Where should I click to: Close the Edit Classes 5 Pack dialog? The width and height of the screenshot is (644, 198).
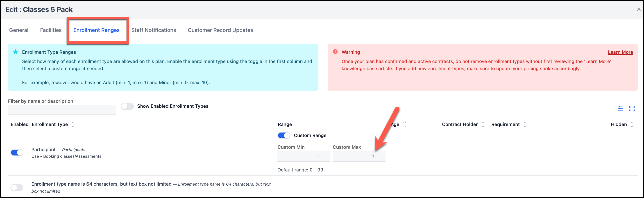pyautogui.click(x=639, y=9)
